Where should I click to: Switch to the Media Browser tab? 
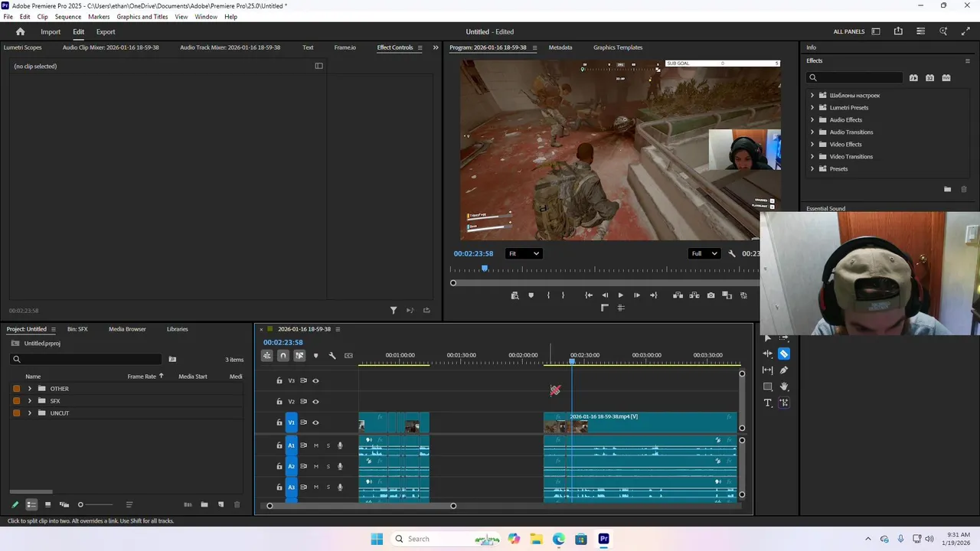[127, 329]
